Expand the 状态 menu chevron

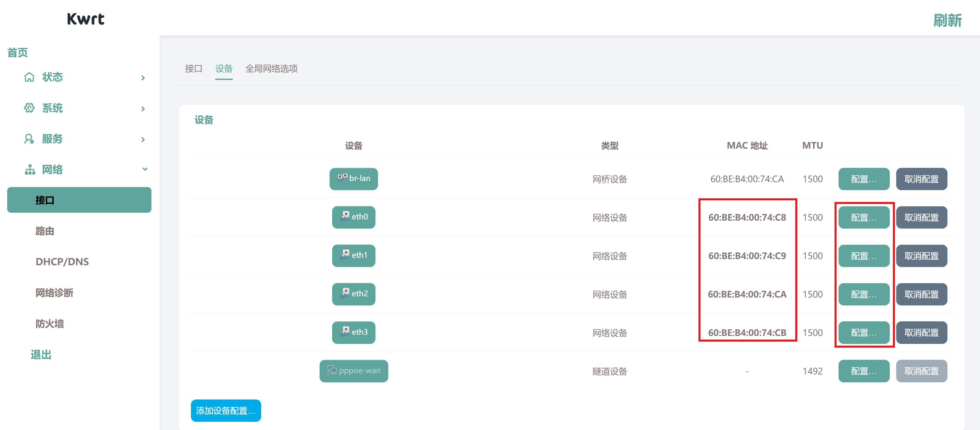[x=143, y=78]
